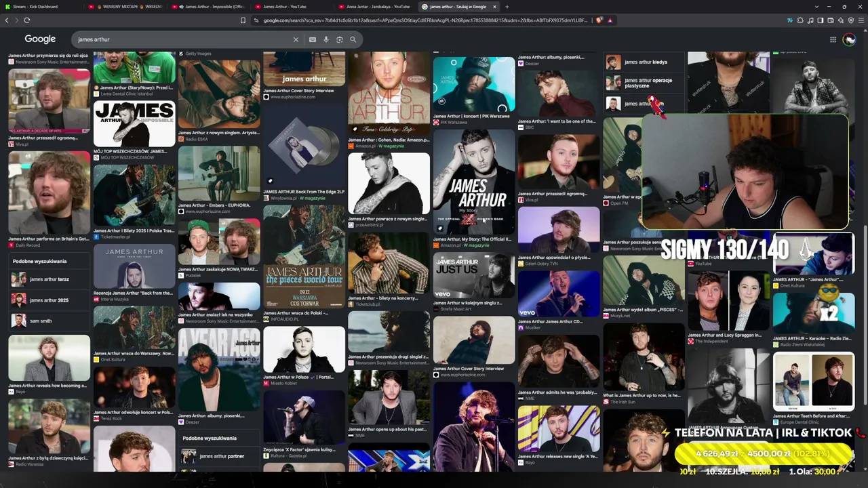
Task: Click 'James Arthur admits he was probably...'
Action: pos(558,392)
